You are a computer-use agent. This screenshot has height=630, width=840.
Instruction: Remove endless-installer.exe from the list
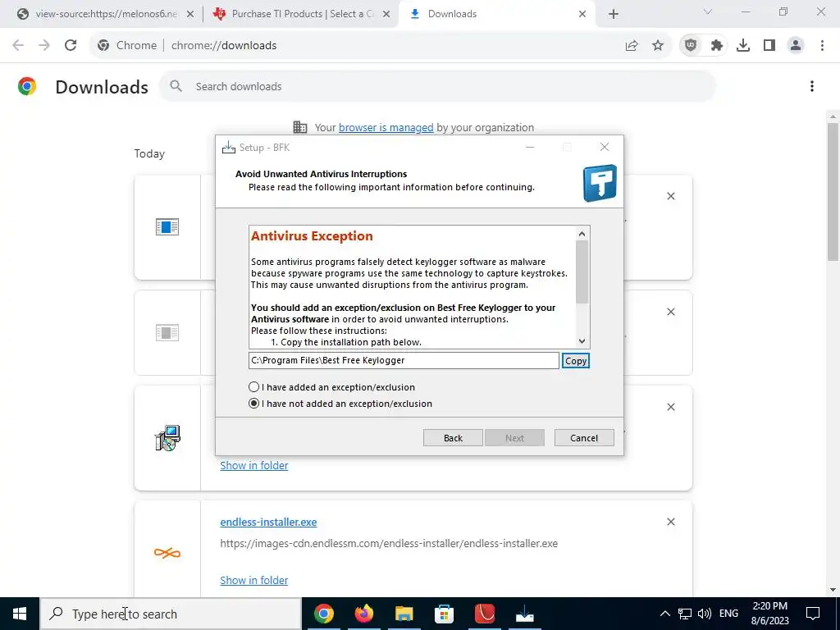[671, 522]
